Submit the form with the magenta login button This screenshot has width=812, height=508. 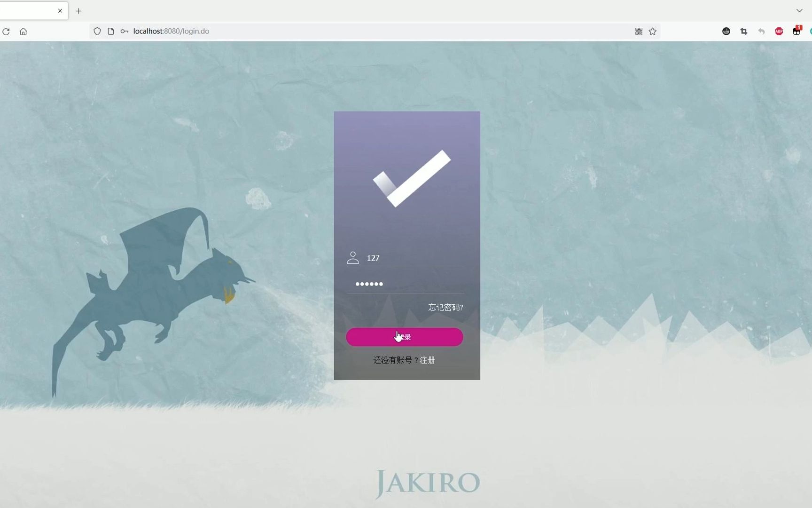tap(405, 337)
